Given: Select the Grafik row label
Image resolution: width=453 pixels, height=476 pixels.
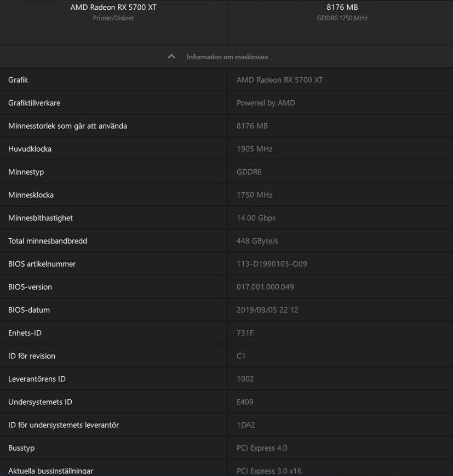Looking at the screenshot, I should coord(18,80).
